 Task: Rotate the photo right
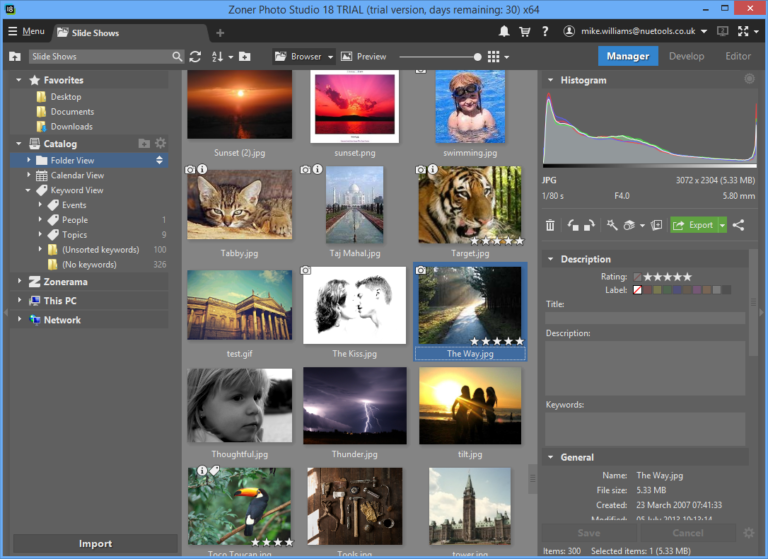click(589, 225)
